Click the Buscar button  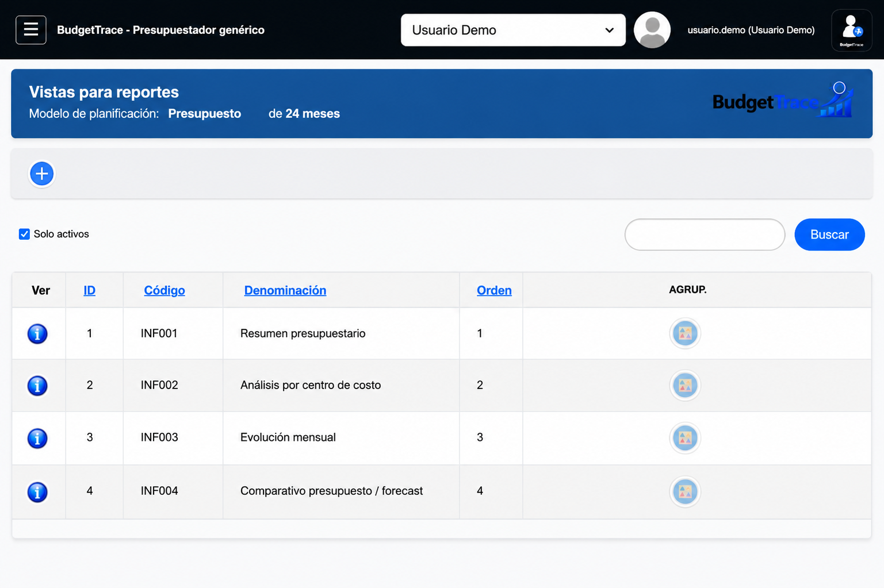click(829, 235)
